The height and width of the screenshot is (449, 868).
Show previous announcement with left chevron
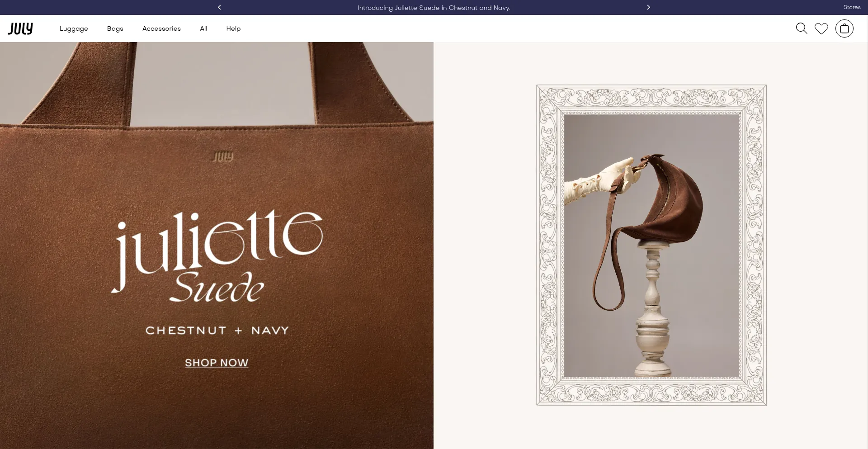coord(219,7)
